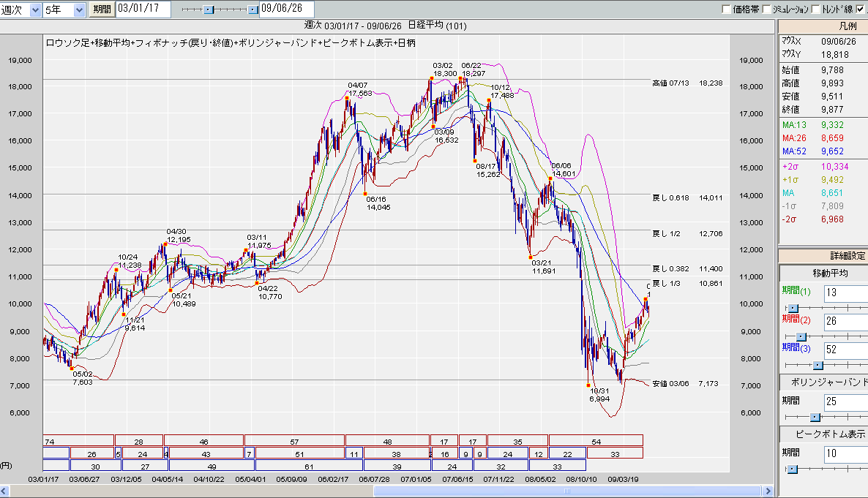Click the 凡例 panel header
Viewport: 868px width, 498px height.
pyautogui.click(x=823, y=26)
